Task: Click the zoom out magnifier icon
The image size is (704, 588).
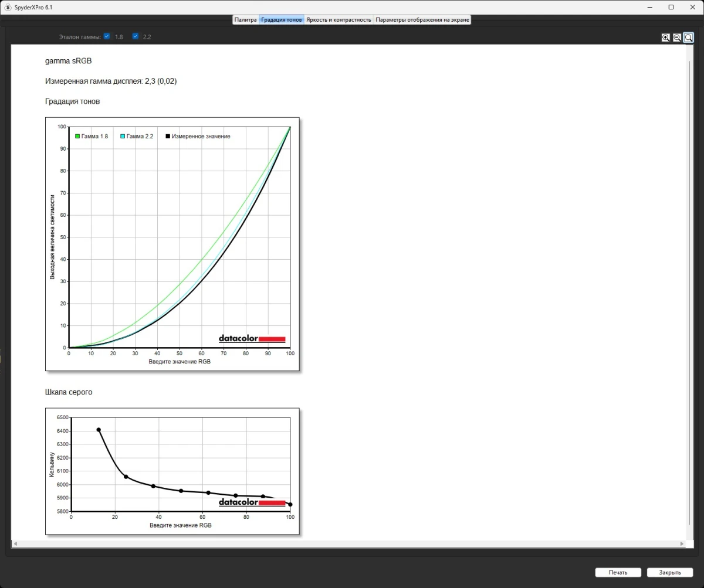Action: pyautogui.click(x=677, y=38)
